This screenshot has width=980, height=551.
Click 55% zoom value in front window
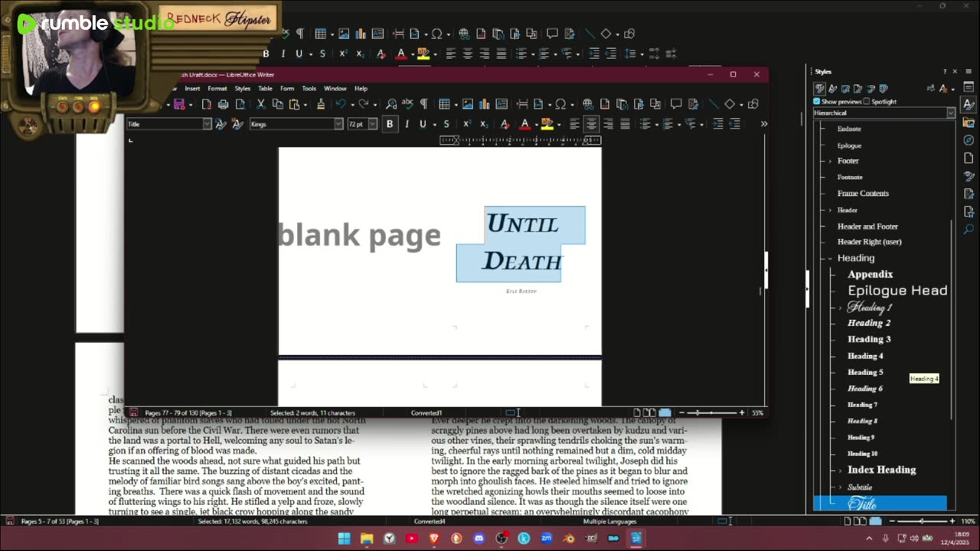click(x=757, y=413)
